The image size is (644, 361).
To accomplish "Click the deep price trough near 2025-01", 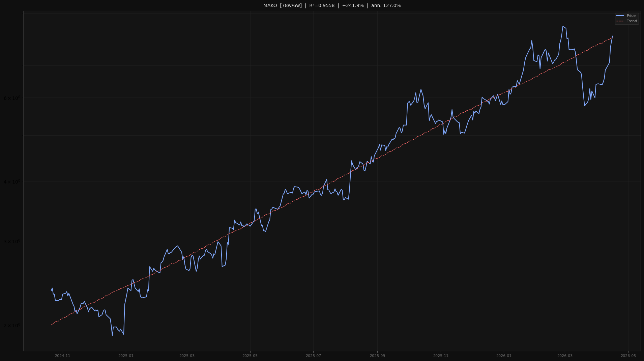I will tap(113, 335).
